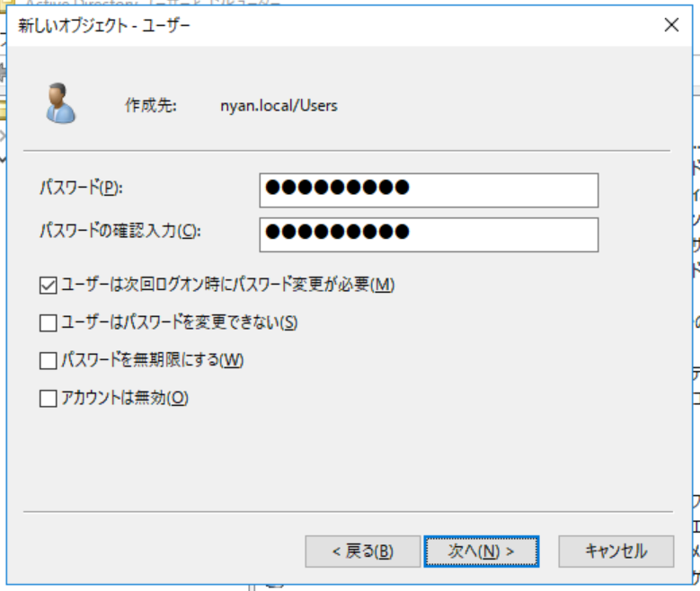Click the パスワード(P): label

[81, 188]
